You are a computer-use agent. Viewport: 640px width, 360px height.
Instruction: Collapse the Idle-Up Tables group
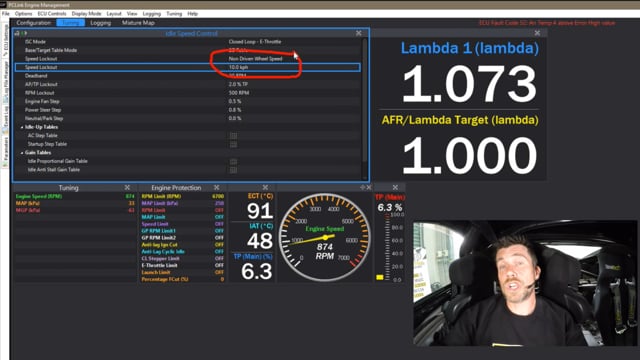click(x=22, y=127)
